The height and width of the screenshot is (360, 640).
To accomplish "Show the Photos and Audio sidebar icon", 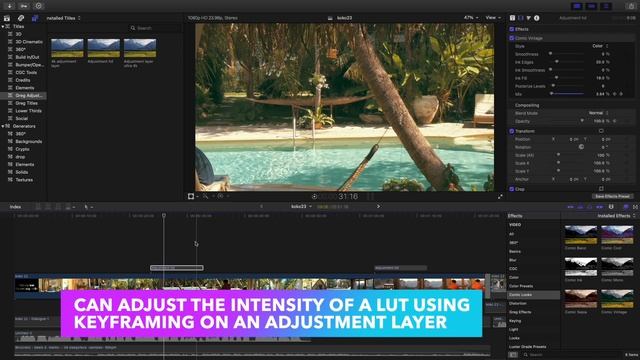I will (21, 18).
